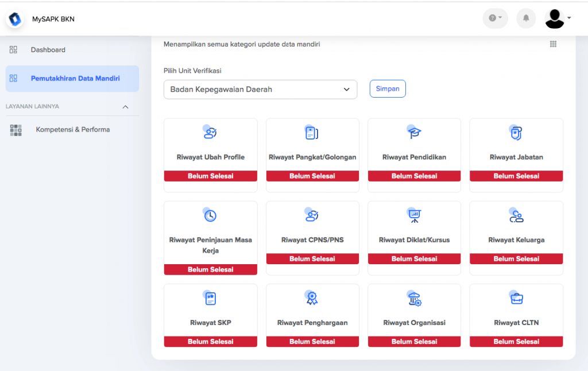The width and height of the screenshot is (588, 371).
Task: Open Riwayat CLTN card title
Action: click(x=516, y=323)
